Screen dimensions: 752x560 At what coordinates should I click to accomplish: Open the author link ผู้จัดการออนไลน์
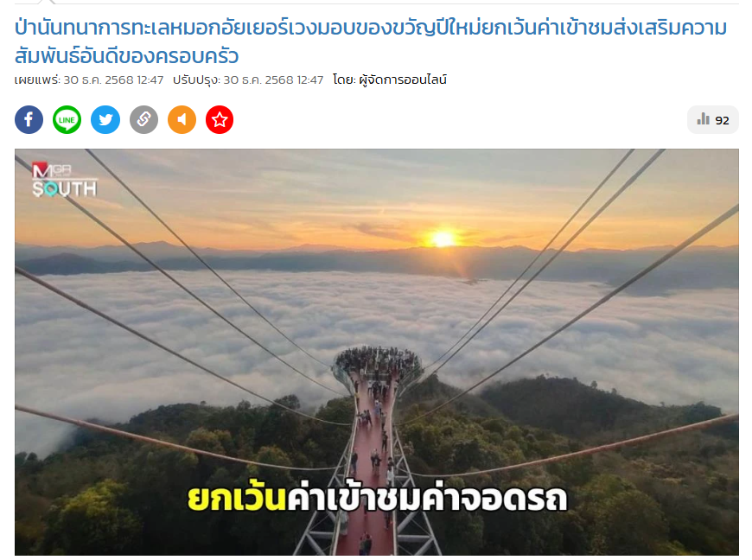click(x=403, y=80)
